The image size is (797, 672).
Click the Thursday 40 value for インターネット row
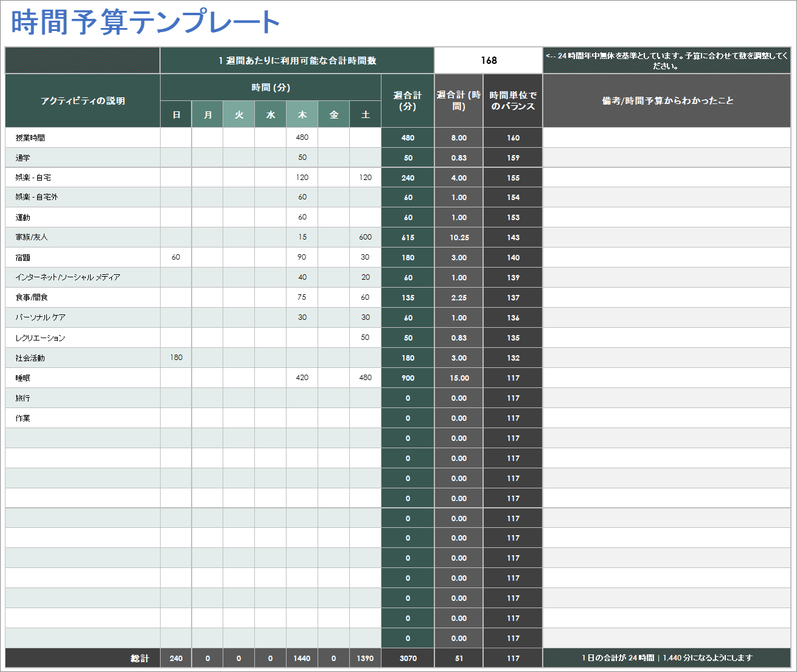[302, 277]
